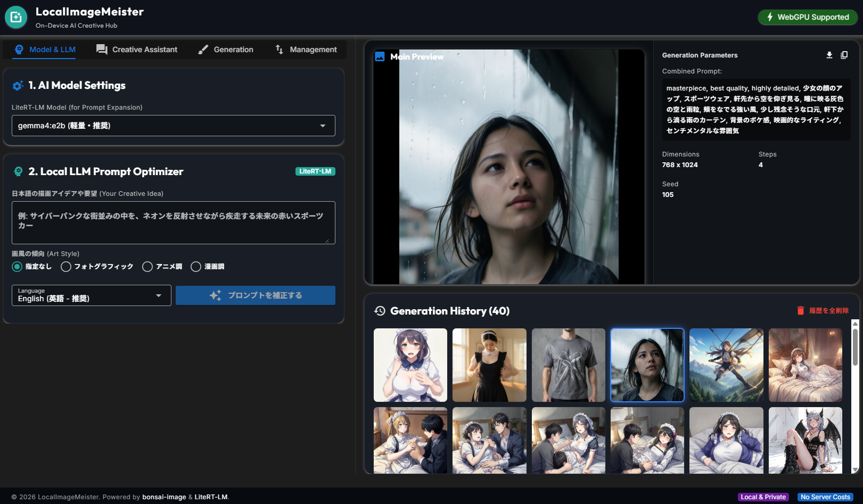This screenshot has height=504, width=863.
Task: Click the 履歴を全削除 text link
Action: click(829, 311)
